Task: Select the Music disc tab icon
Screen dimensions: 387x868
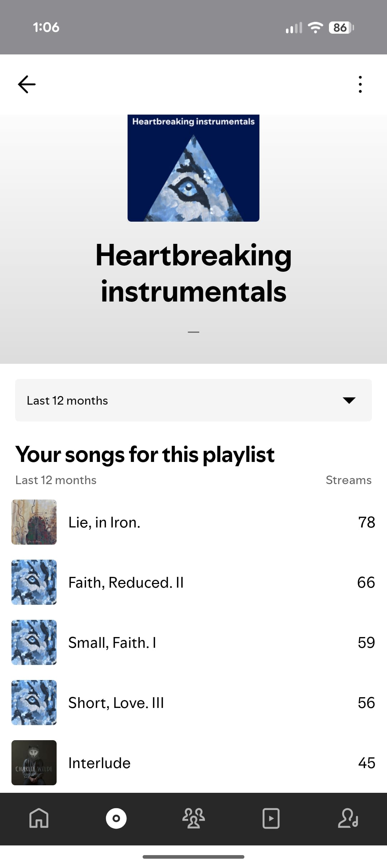Action: [x=116, y=818]
